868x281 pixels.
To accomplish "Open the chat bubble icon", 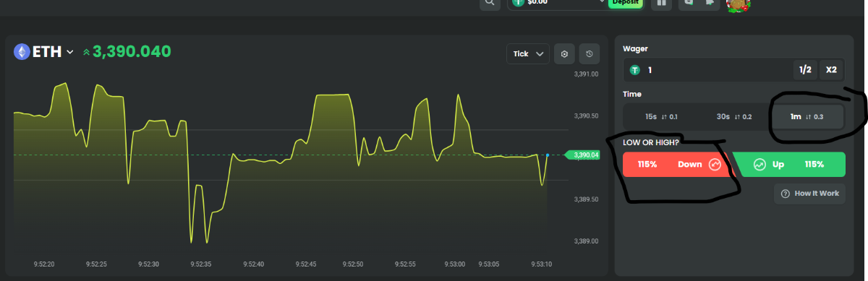I will tap(689, 3).
